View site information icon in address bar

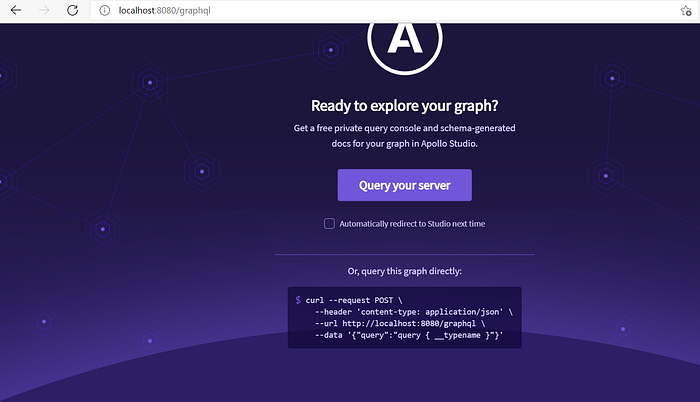pyautogui.click(x=104, y=10)
